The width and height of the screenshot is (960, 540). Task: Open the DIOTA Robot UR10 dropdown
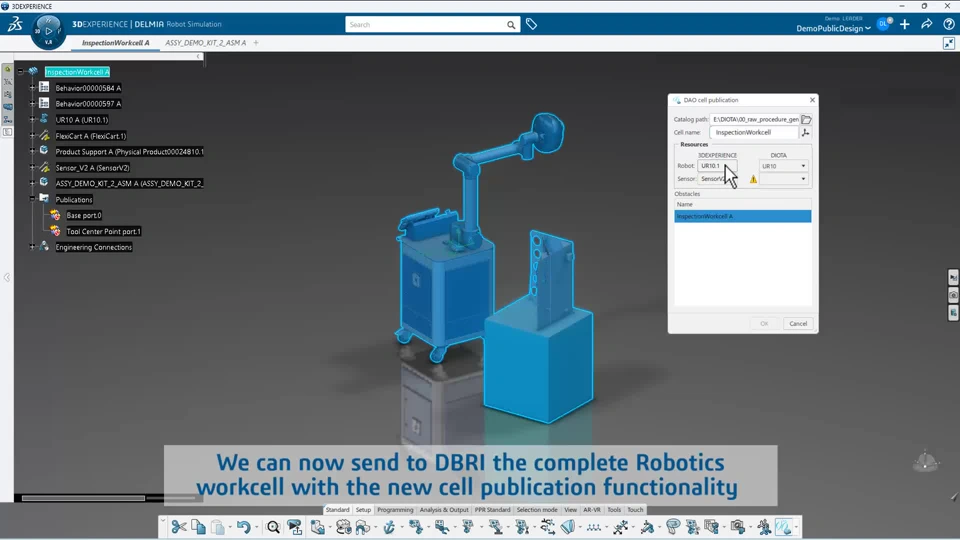784,166
